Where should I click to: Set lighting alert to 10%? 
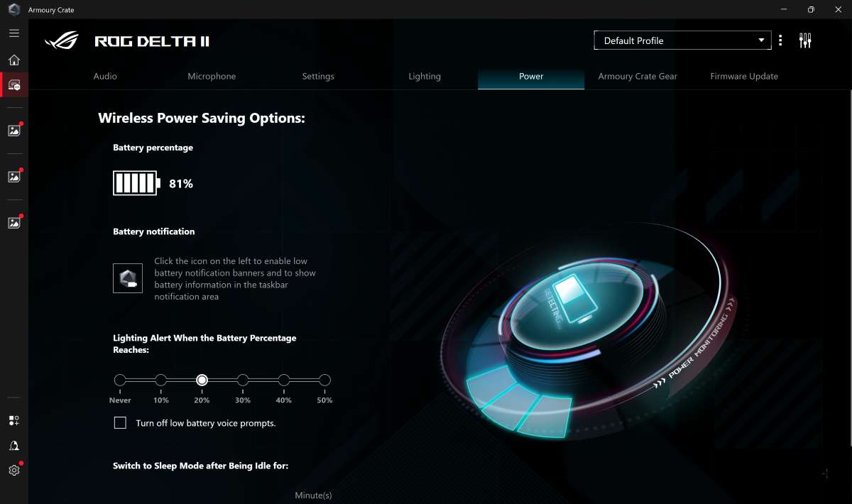click(x=161, y=380)
